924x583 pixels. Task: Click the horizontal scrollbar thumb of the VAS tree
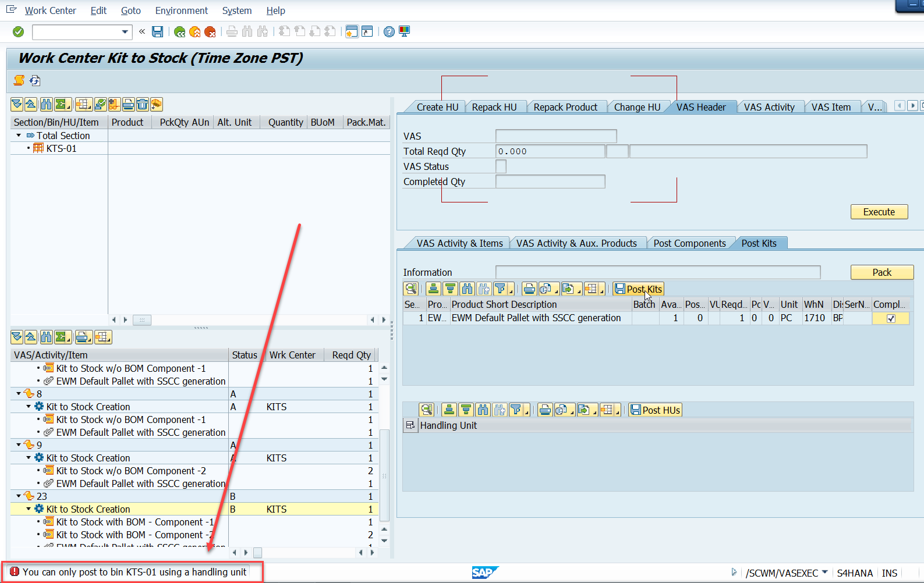pyautogui.click(x=257, y=553)
